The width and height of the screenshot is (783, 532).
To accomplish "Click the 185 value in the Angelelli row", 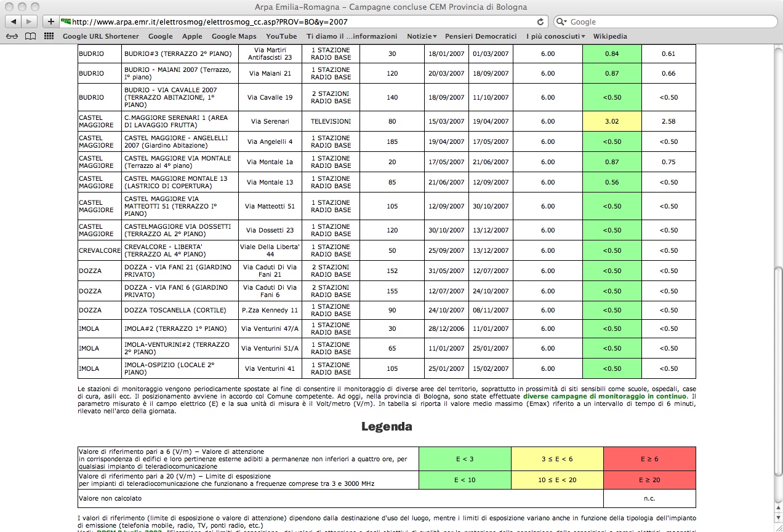I will pos(392,141).
